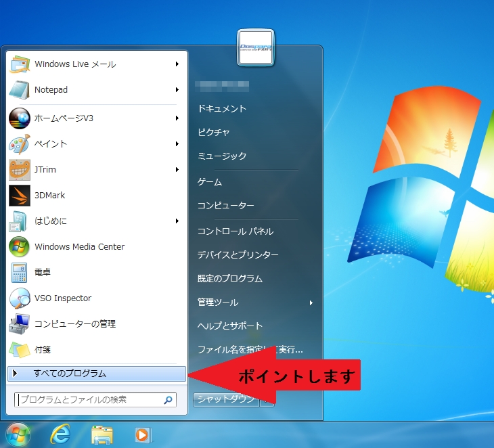Screen dimensions: 494x448
Task: Expand the 管理ツール submenu arrow
Action: click(x=311, y=303)
